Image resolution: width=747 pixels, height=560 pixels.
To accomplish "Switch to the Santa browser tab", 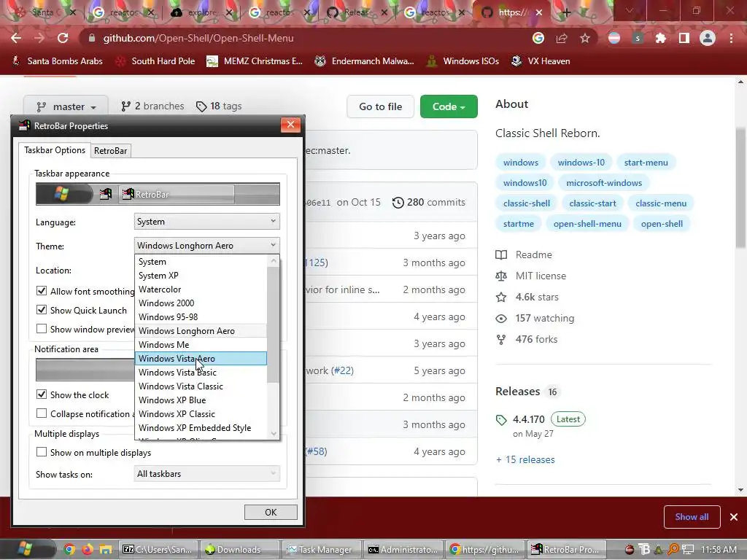I will click(x=45, y=12).
